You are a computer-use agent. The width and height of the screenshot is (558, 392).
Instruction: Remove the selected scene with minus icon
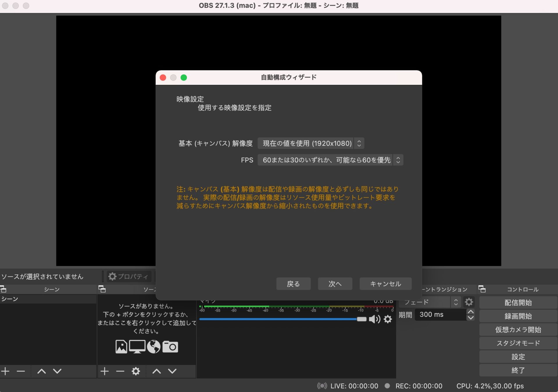point(21,371)
